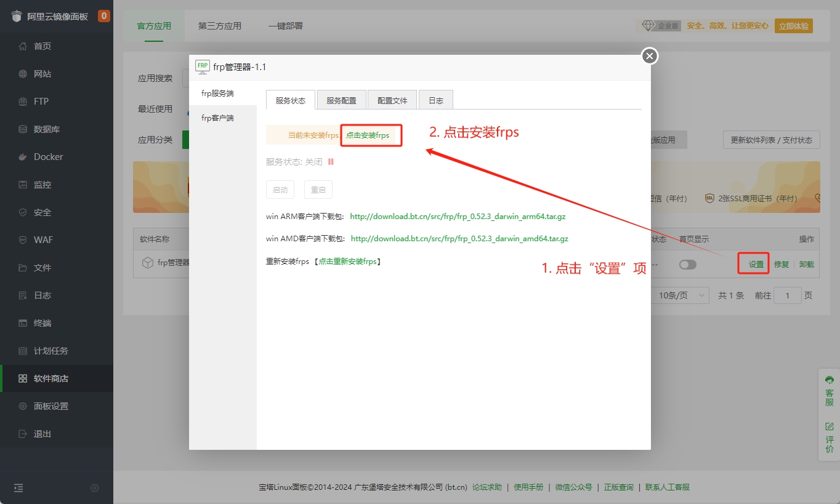
Task: Select frp客户端 in dialog side menu
Action: [217, 118]
